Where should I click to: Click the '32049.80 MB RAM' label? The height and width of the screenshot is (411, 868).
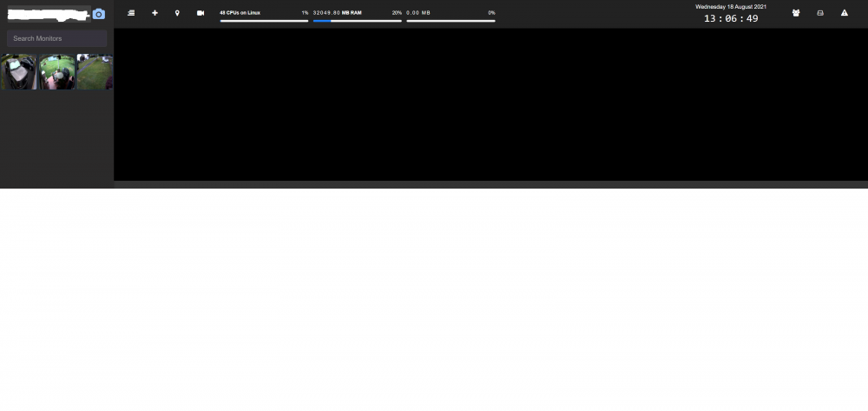337,13
